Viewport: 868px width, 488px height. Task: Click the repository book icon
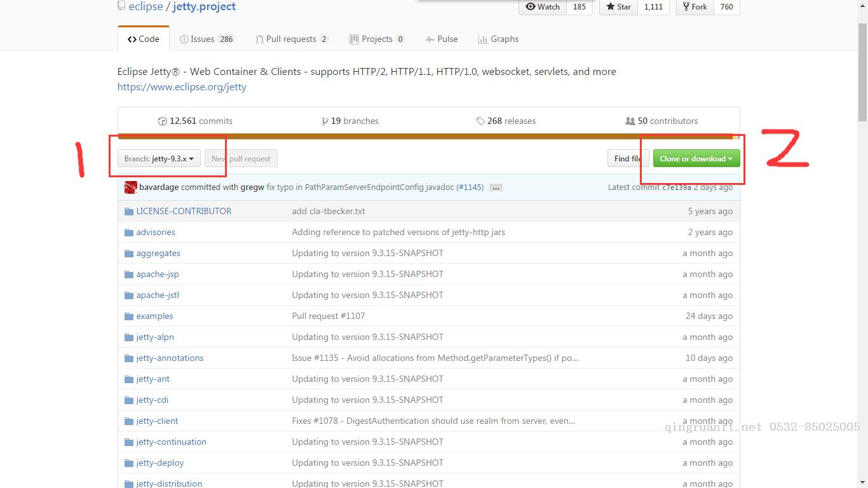121,6
